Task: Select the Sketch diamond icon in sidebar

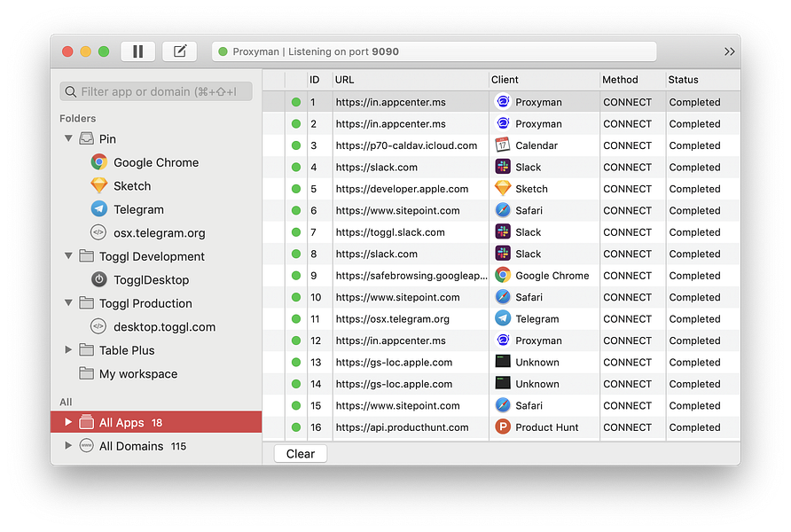Action: pyautogui.click(x=99, y=185)
